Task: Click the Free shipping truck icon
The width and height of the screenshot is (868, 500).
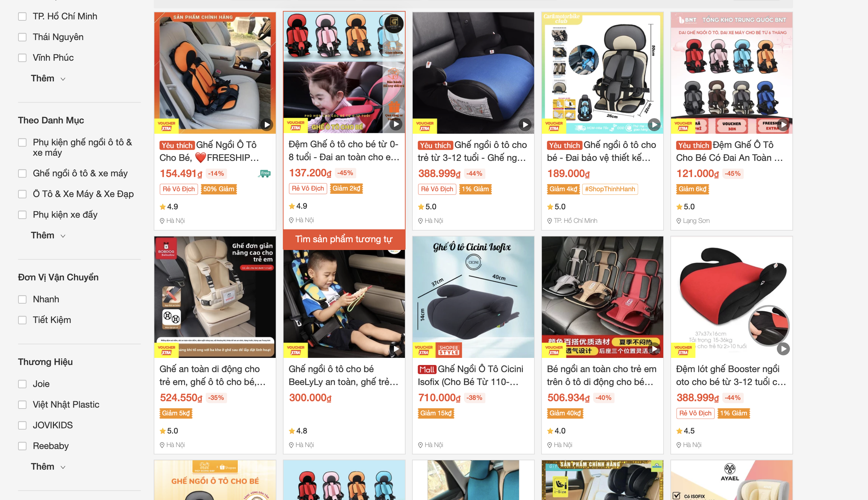Action: (x=264, y=173)
